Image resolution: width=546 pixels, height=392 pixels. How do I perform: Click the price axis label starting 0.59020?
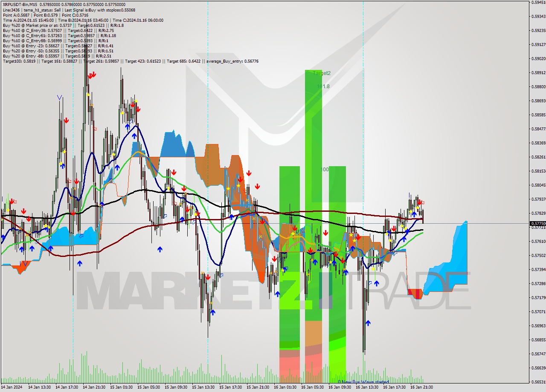(x=538, y=58)
